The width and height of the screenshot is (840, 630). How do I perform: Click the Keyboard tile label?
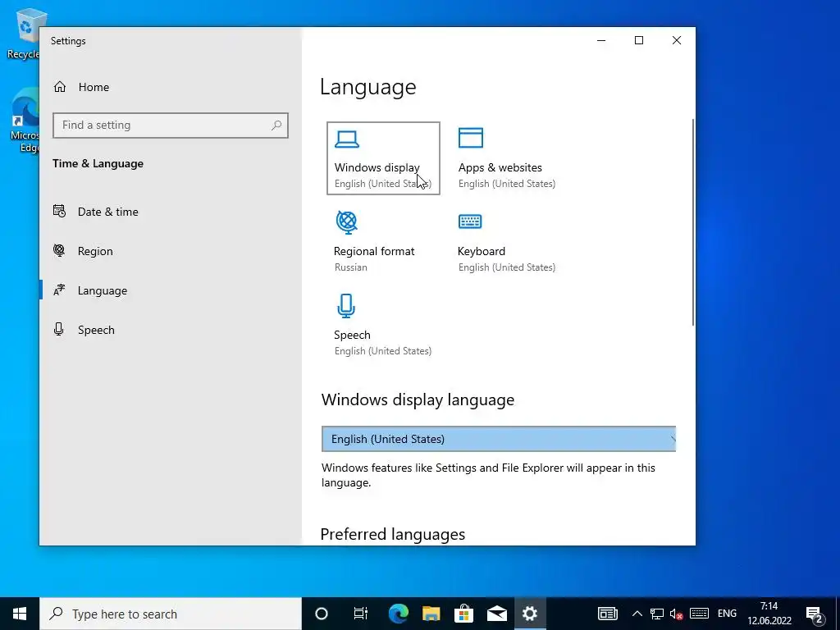[x=481, y=251]
